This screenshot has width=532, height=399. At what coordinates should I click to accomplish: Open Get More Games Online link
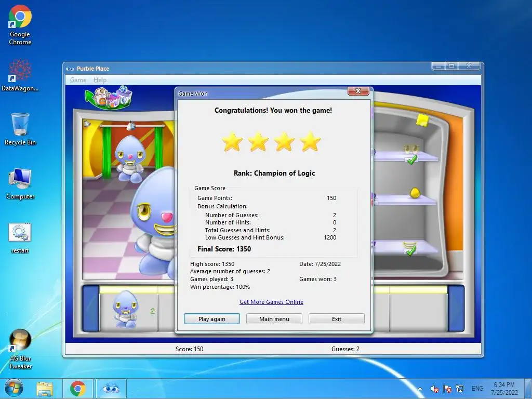point(271,302)
